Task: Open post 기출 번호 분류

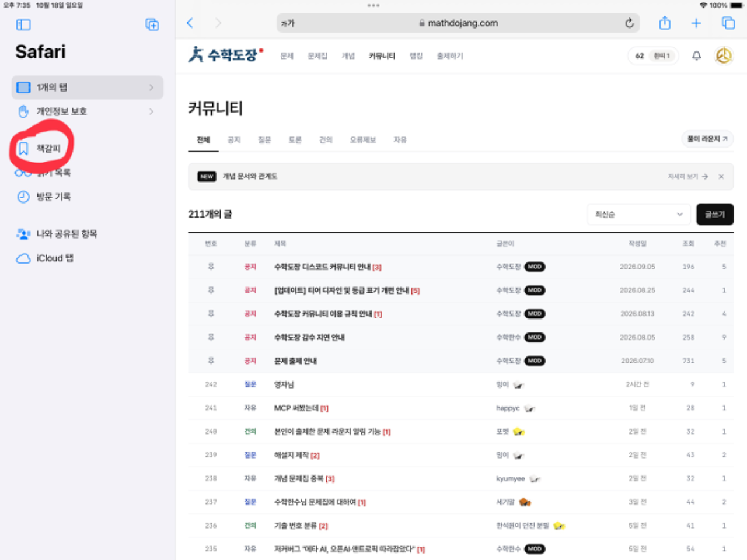Action: (296, 526)
